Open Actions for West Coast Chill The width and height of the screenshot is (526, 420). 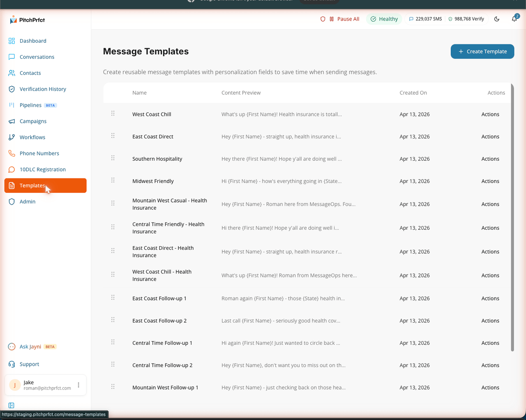coord(490,114)
